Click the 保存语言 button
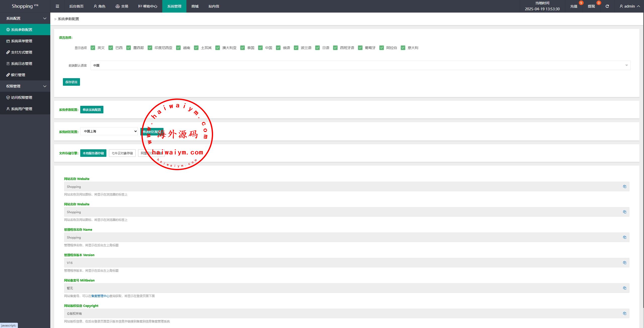 click(x=71, y=82)
